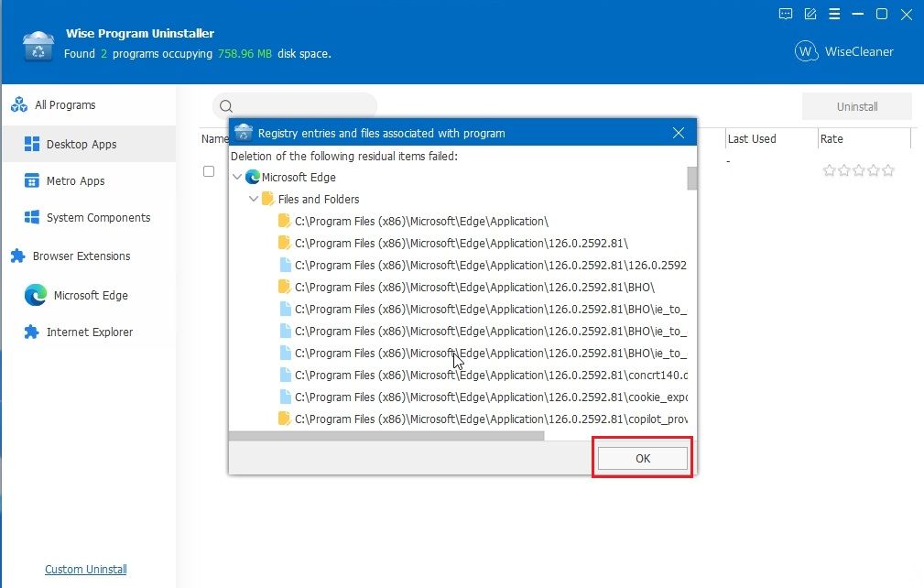Open System Components

[x=98, y=217]
